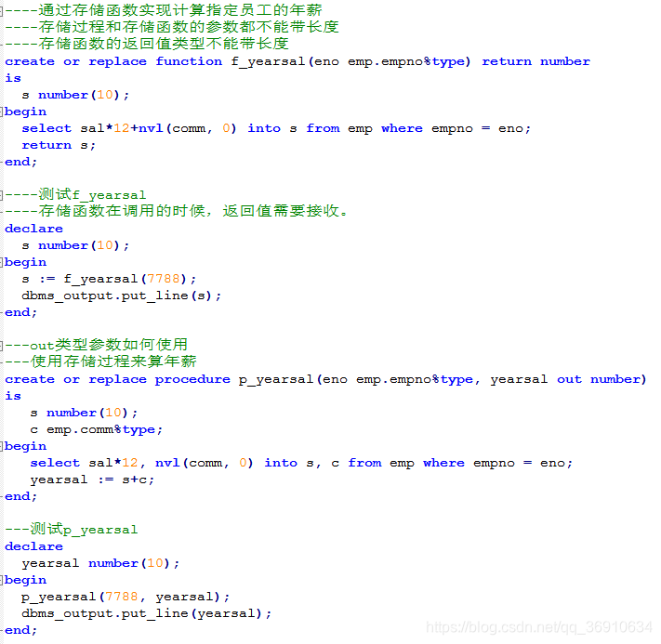
Task: Click the comment 'out类型参数如何使用'
Action: click(96, 345)
